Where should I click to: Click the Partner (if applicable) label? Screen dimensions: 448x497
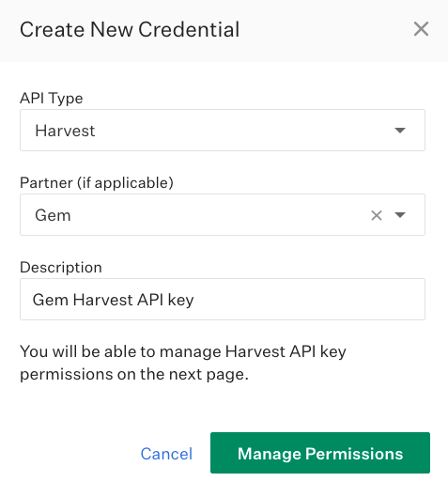pyautogui.click(x=97, y=183)
